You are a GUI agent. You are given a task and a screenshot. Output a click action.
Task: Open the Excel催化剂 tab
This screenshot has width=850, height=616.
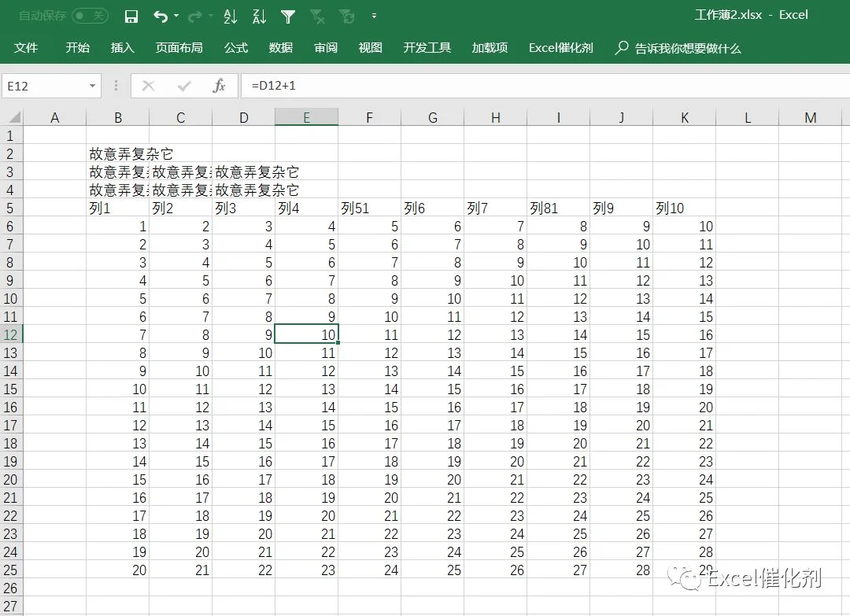pos(561,48)
